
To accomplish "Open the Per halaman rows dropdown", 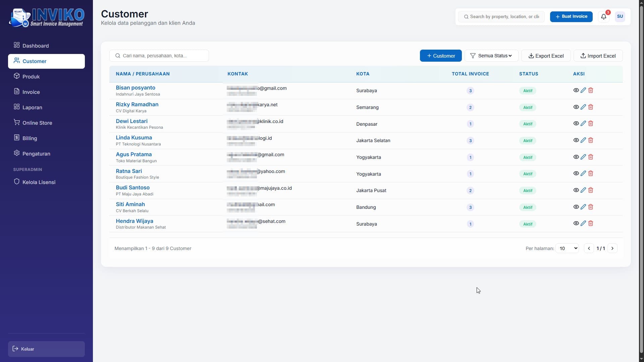I will (567, 248).
